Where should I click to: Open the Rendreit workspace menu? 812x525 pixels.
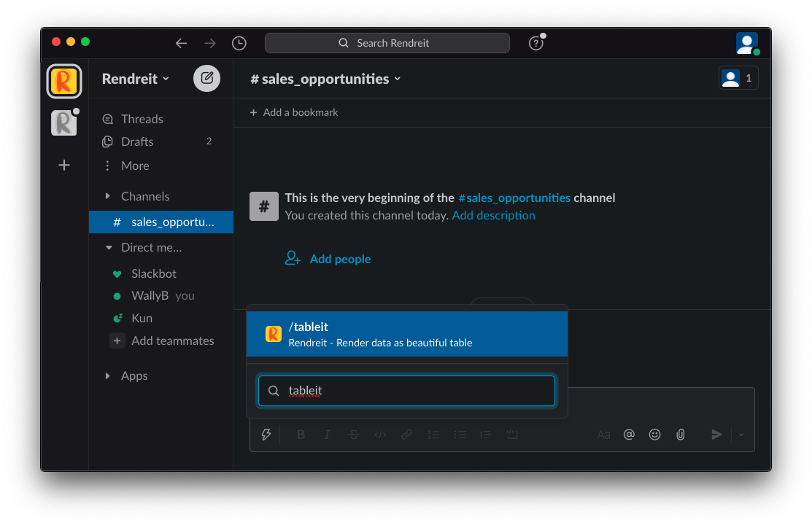coord(136,79)
